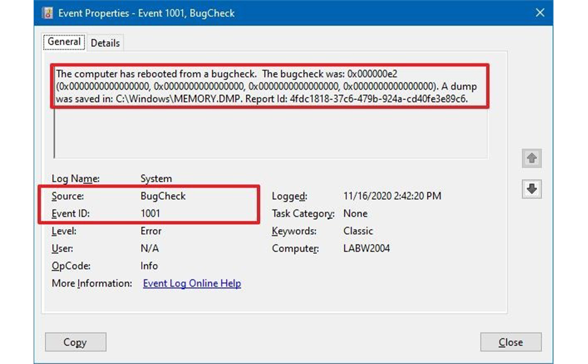Click the 'More Information:' label
The height and width of the screenshot is (364, 588).
tap(92, 283)
